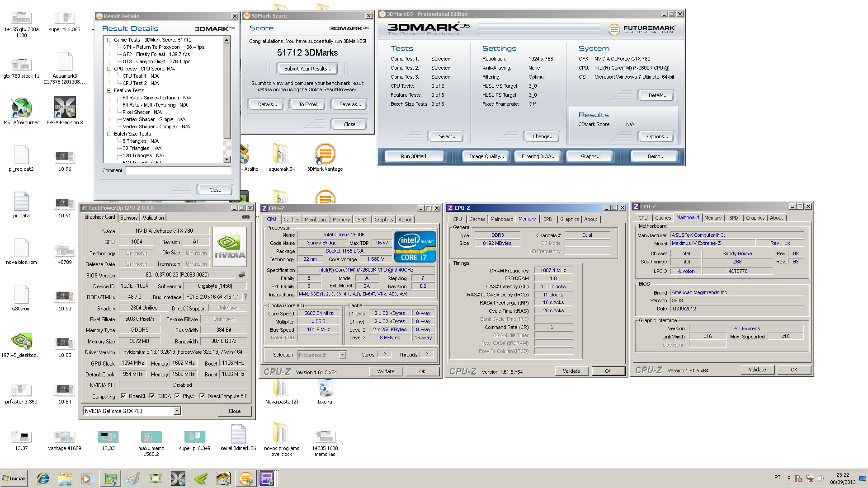Switch to GPU-Z via its taskbar icon

tap(110, 479)
